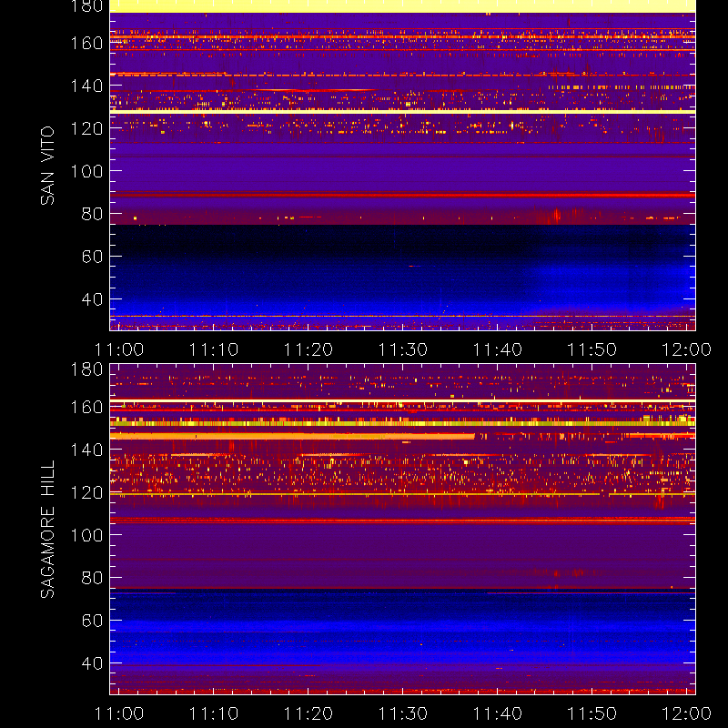This screenshot has width=728, height=728.
Task: Click the 160 label on Sagamore Hill axis
Action: point(86,407)
